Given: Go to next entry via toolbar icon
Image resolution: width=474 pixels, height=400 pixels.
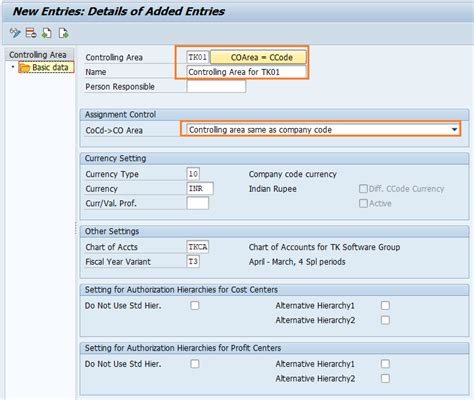Looking at the screenshot, I should 63,33.
